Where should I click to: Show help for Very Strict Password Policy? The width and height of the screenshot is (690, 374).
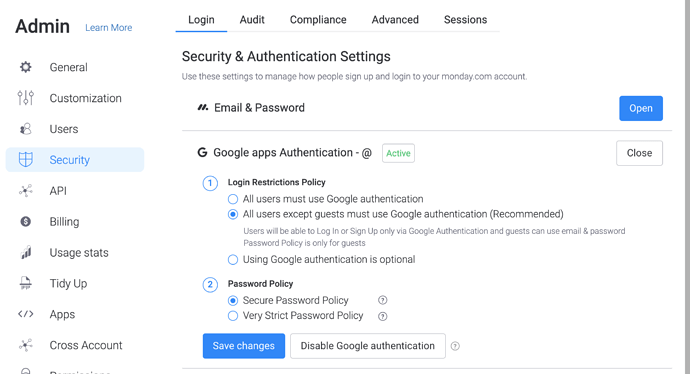383,316
